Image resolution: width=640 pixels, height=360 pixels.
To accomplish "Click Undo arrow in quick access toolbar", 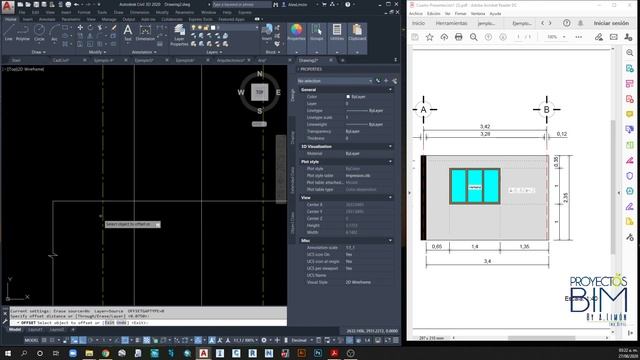I will 76,4.
